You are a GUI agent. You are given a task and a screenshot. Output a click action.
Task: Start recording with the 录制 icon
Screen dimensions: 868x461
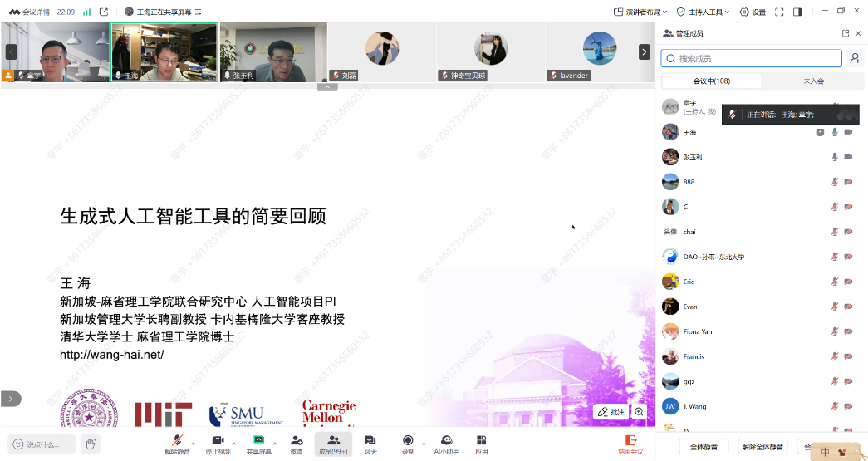click(408, 441)
